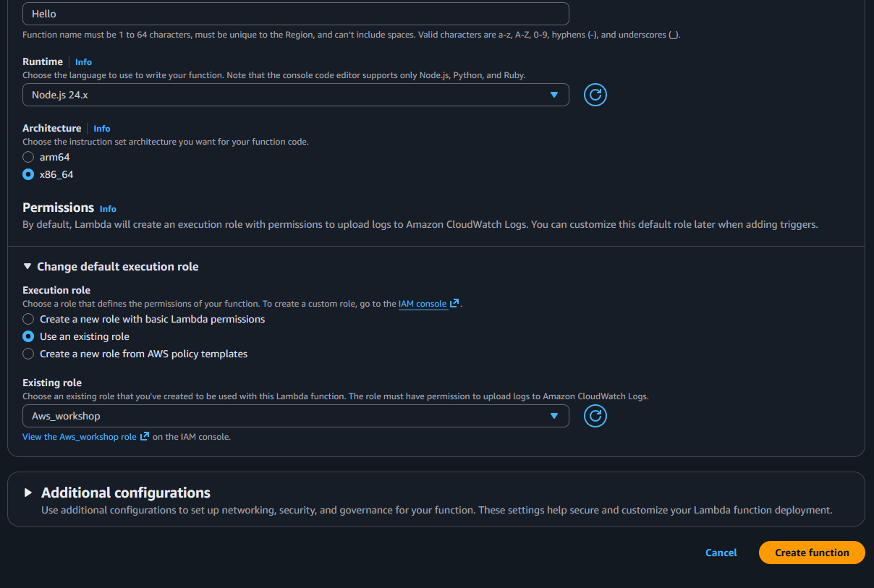This screenshot has width=874, height=588.
Task: Click the Create function button
Action: tap(812, 553)
